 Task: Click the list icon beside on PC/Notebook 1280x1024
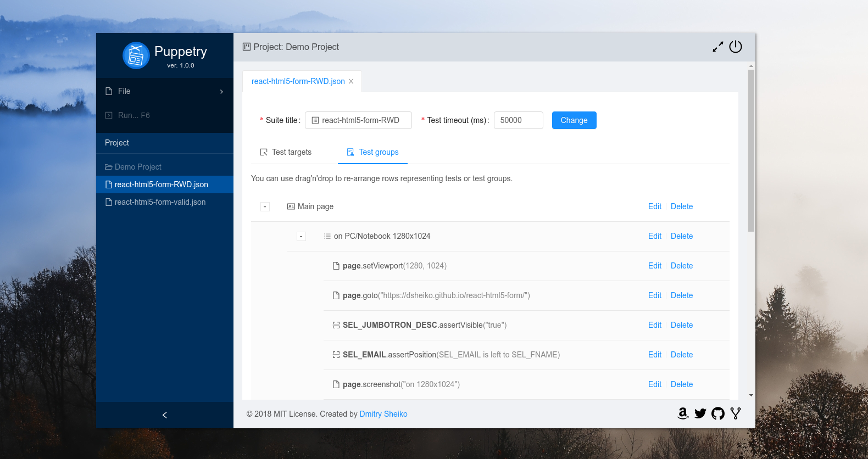point(327,236)
